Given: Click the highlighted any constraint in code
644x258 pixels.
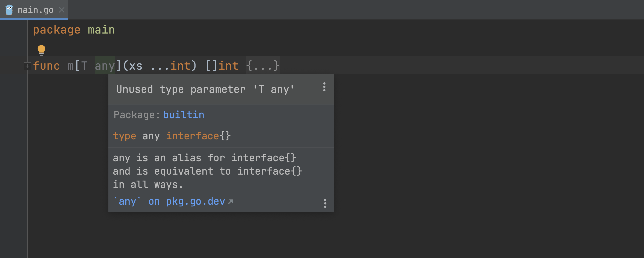Looking at the screenshot, I should pos(105,66).
